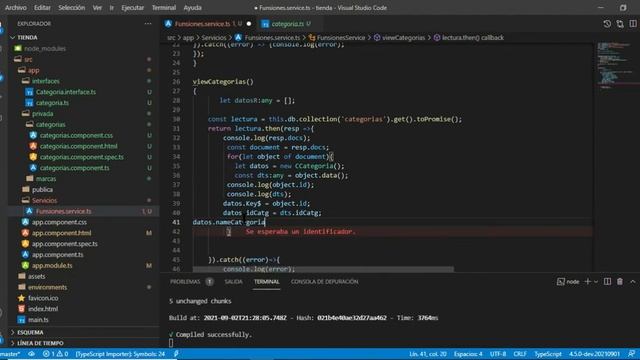Open main.ts file
640x360 pixels.
38,320
